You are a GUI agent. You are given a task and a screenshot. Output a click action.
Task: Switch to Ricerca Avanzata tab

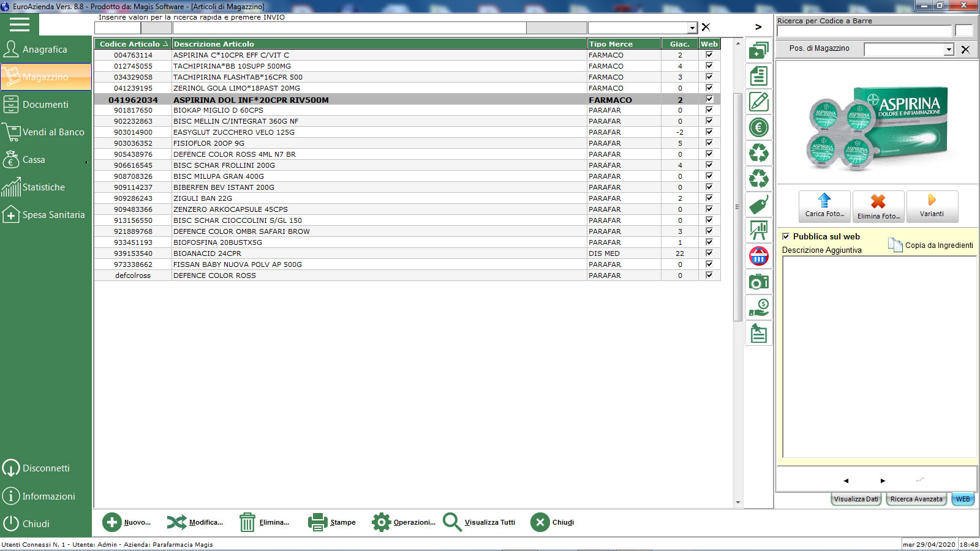pos(916,499)
